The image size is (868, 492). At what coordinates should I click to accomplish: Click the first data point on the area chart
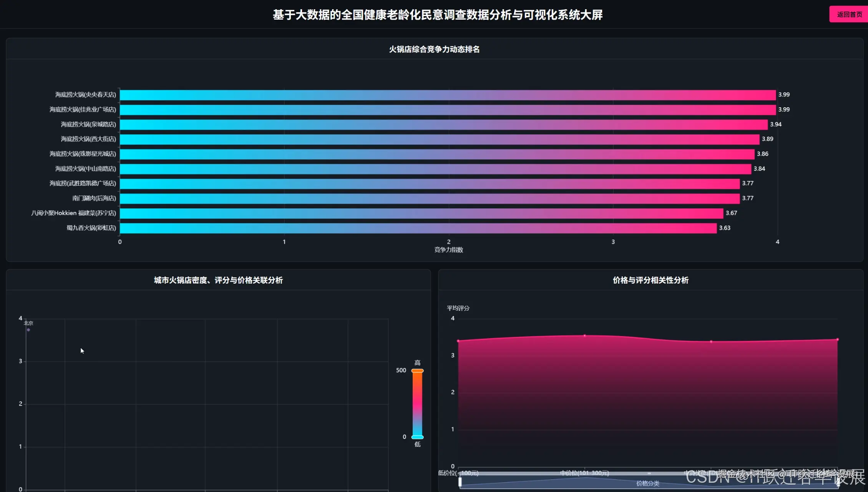tap(458, 341)
